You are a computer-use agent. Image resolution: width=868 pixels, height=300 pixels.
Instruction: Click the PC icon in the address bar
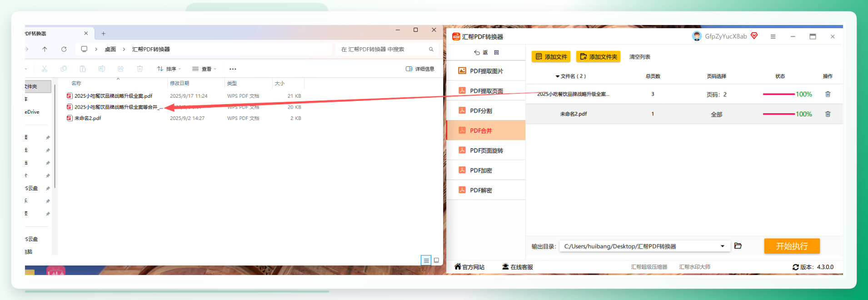[x=84, y=49]
